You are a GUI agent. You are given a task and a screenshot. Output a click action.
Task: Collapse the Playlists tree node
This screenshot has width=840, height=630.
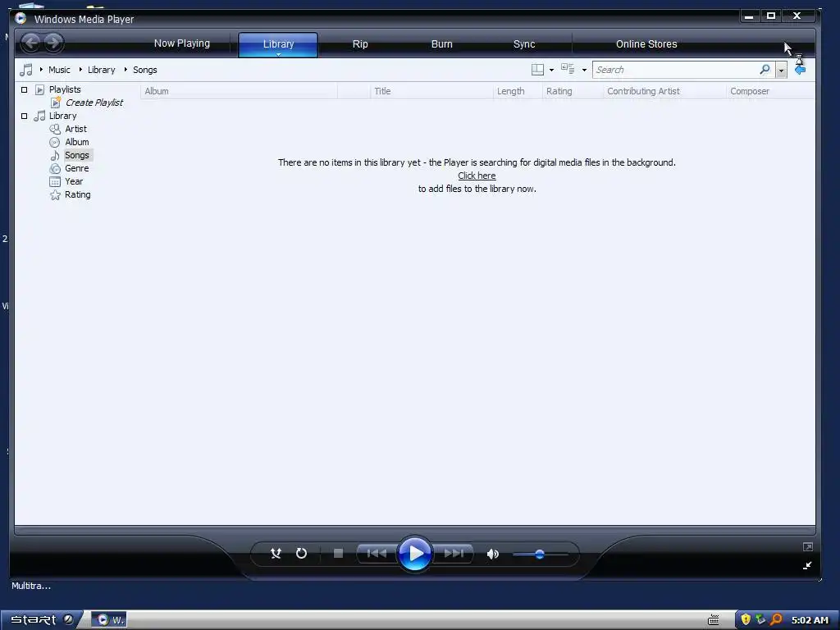coord(24,89)
